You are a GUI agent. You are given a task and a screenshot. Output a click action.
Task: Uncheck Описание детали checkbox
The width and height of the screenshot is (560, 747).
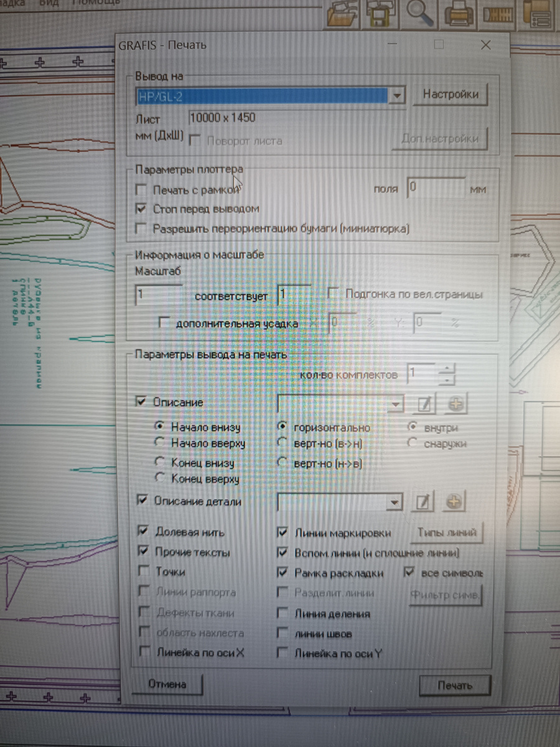(141, 500)
